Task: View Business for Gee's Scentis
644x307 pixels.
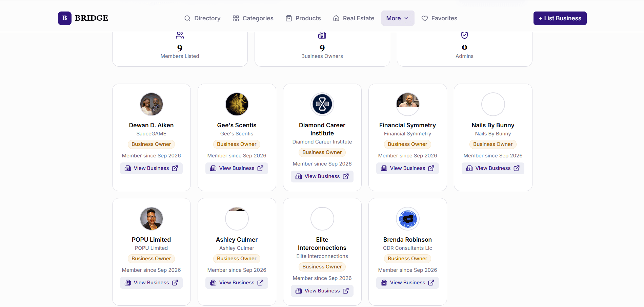Action: pyautogui.click(x=237, y=168)
